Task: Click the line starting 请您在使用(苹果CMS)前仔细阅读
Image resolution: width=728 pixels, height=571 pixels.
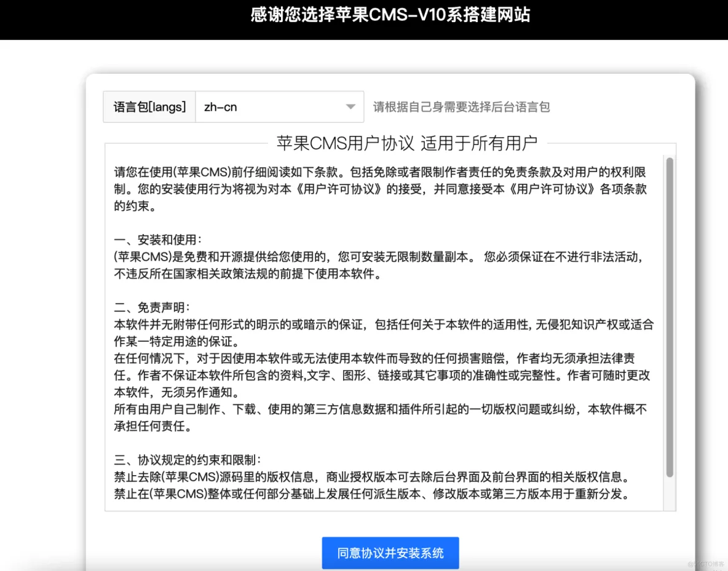Action: coord(380,171)
